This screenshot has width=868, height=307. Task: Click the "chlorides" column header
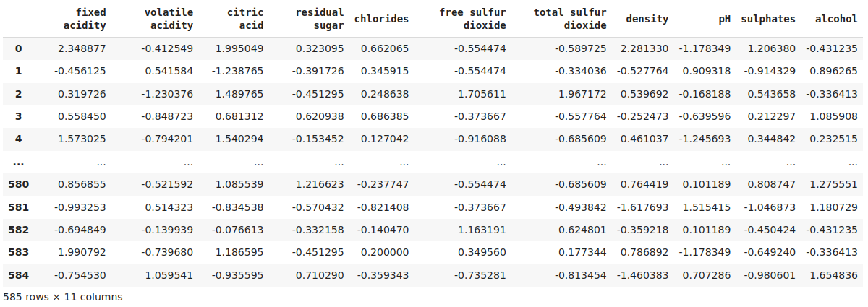(x=381, y=20)
